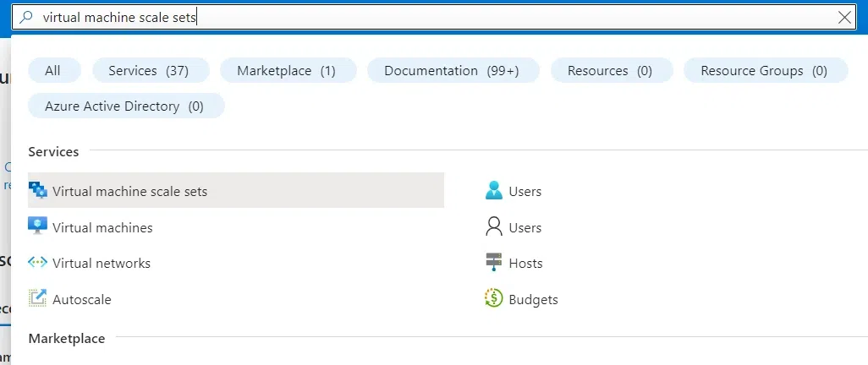This screenshot has width=868, height=365.
Task: Select Azure Active Directory (0) filter
Action: point(124,106)
